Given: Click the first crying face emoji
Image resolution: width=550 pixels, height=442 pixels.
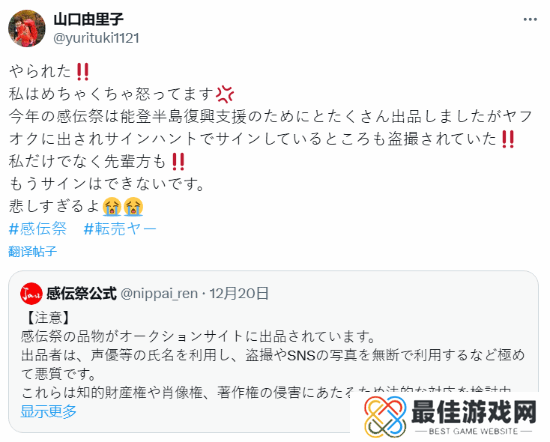Looking at the screenshot, I should (112, 207).
